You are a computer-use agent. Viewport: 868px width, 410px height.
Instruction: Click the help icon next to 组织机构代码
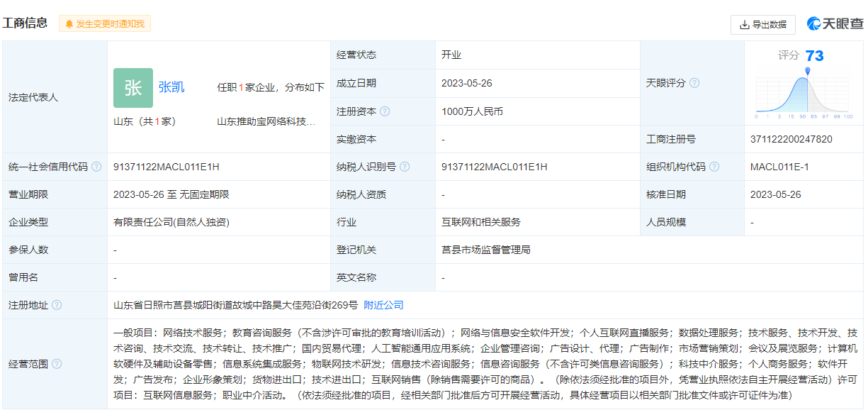pos(714,167)
